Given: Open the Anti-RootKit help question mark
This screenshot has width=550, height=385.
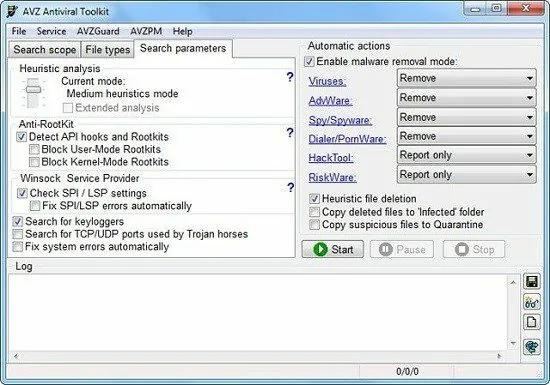Looking at the screenshot, I should (290, 133).
